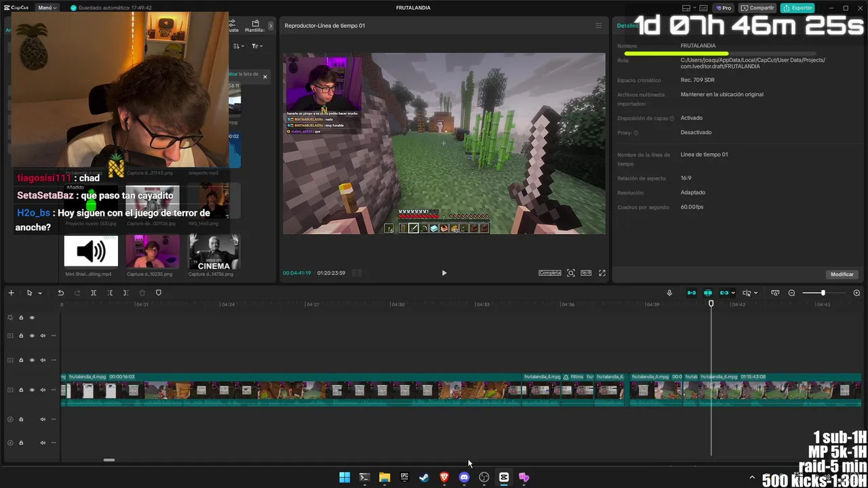Click the playhead marker on the ruler

click(x=711, y=304)
